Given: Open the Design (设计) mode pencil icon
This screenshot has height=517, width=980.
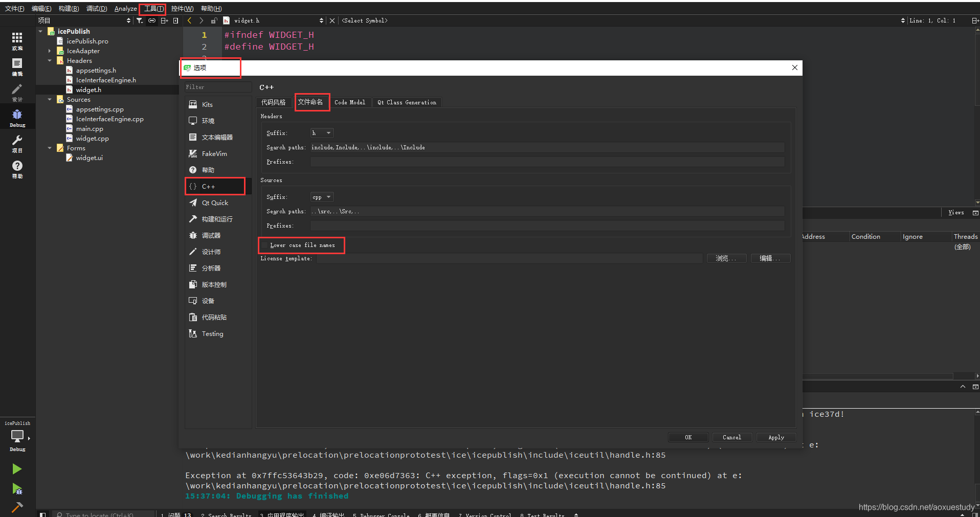Looking at the screenshot, I should click(17, 93).
